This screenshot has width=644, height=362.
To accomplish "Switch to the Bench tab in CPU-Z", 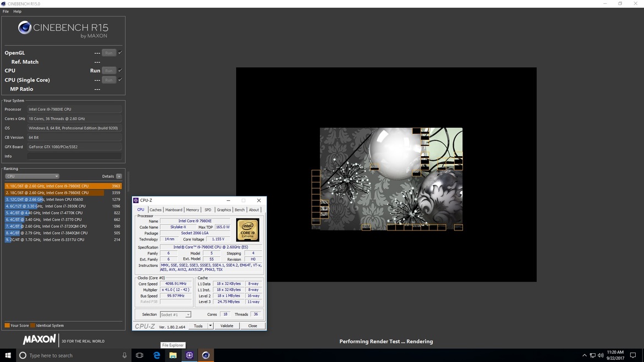I will pyautogui.click(x=239, y=210).
